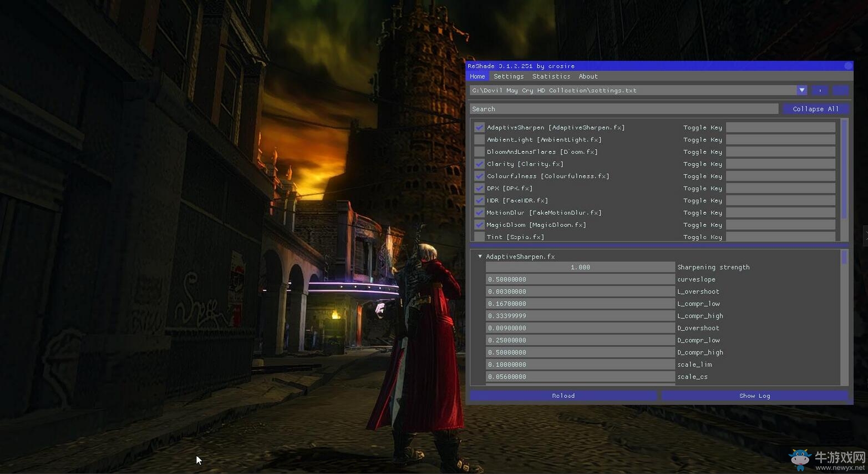Screen dimensions: 868x474
Task: Switch to the Home tab
Action: (x=477, y=77)
